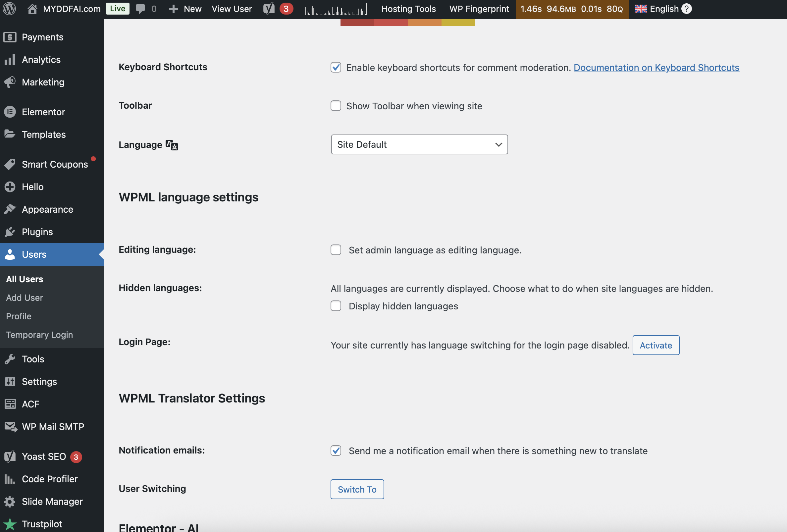Screen dimensions: 787x532
Task: Open Add User submenu item
Action: click(x=25, y=298)
